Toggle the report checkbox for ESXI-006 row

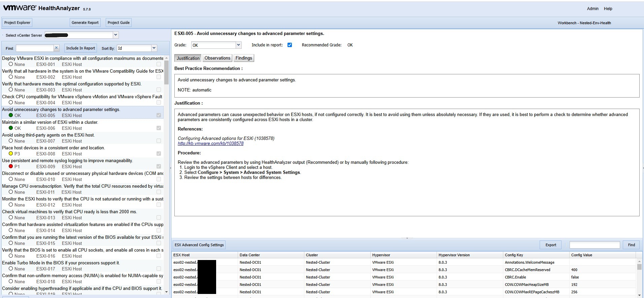(x=159, y=128)
